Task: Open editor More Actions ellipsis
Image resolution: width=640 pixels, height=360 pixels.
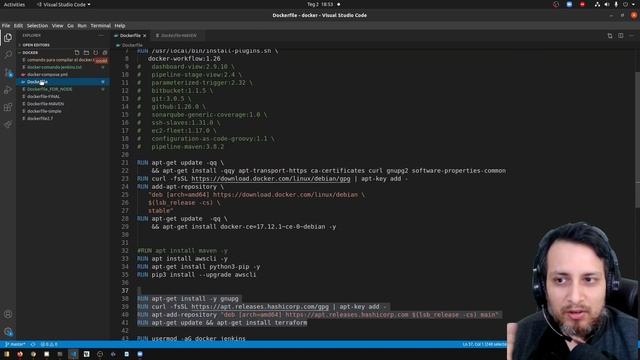Action: tap(631, 36)
